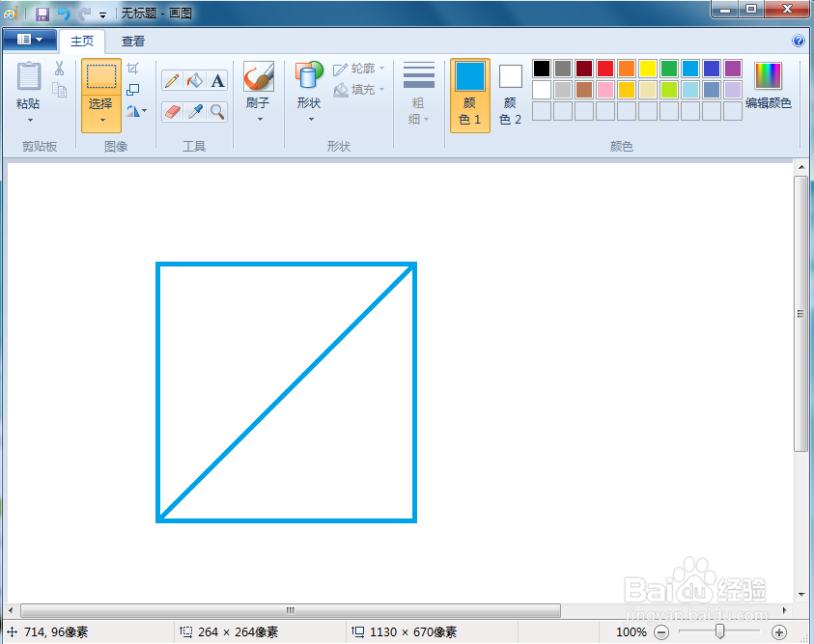Pick the dark gray color swatch
The image size is (814, 644).
[x=563, y=69]
